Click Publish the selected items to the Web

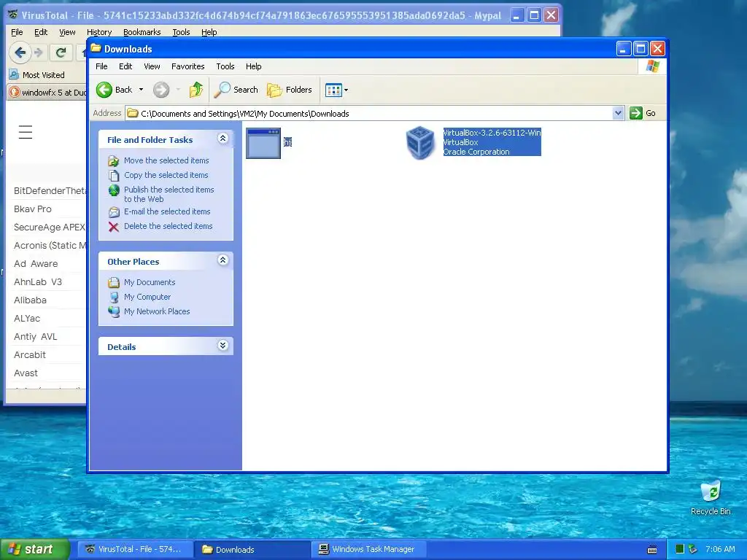(169, 194)
